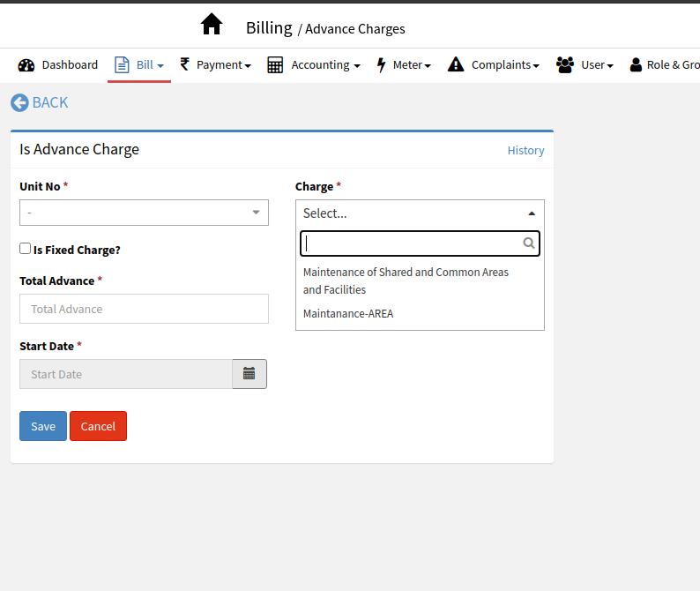Collapse the Charge Select dropdown
The image size is (700, 591).
coord(420,213)
